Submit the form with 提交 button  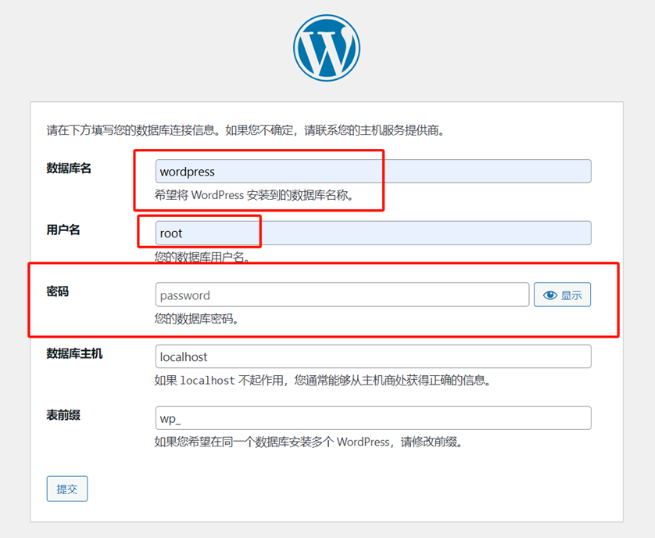pyautogui.click(x=67, y=489)
